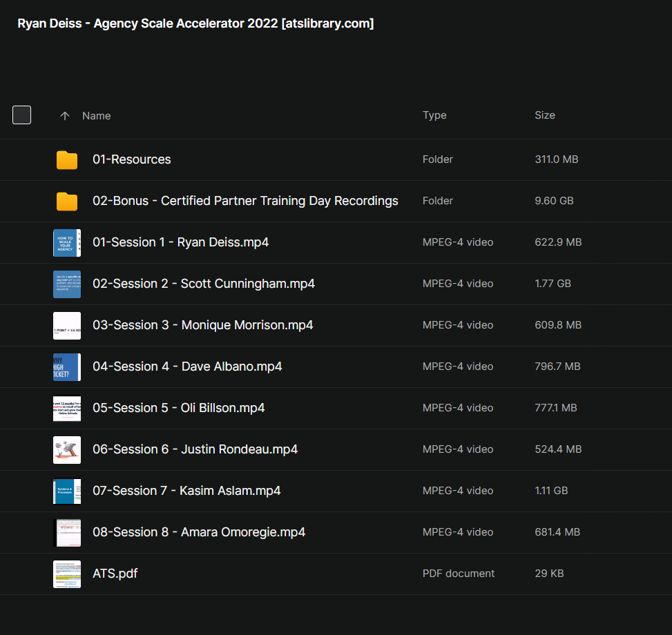This screenshot has height=635, width=672.
Task: Sort the list by Name column
Action: [x=97, y=115]
